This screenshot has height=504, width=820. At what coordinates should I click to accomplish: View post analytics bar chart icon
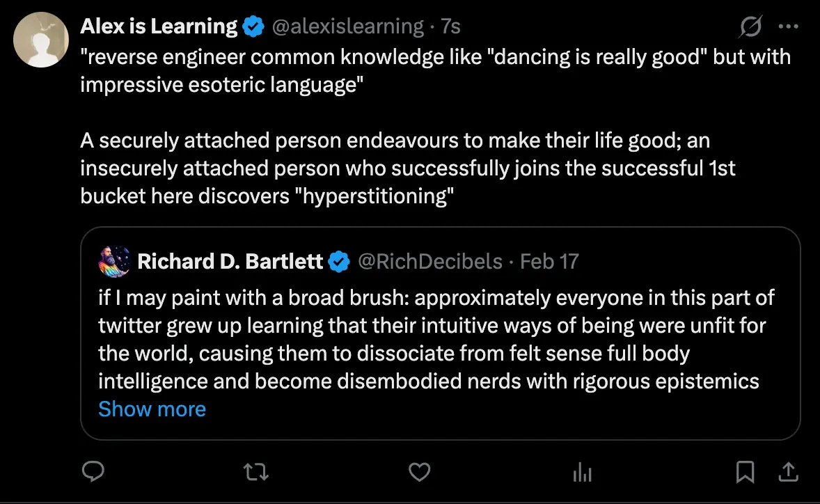click(x=581, y=473)
